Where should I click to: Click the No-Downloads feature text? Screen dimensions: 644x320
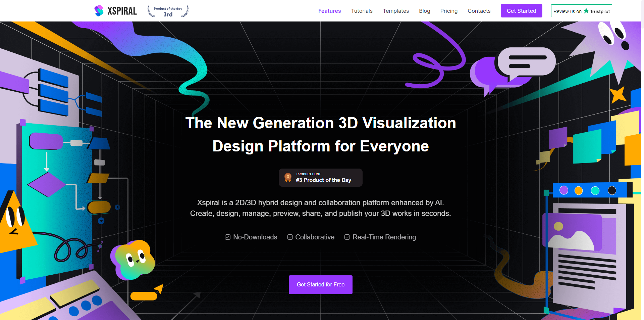click(x=255, y=237)
